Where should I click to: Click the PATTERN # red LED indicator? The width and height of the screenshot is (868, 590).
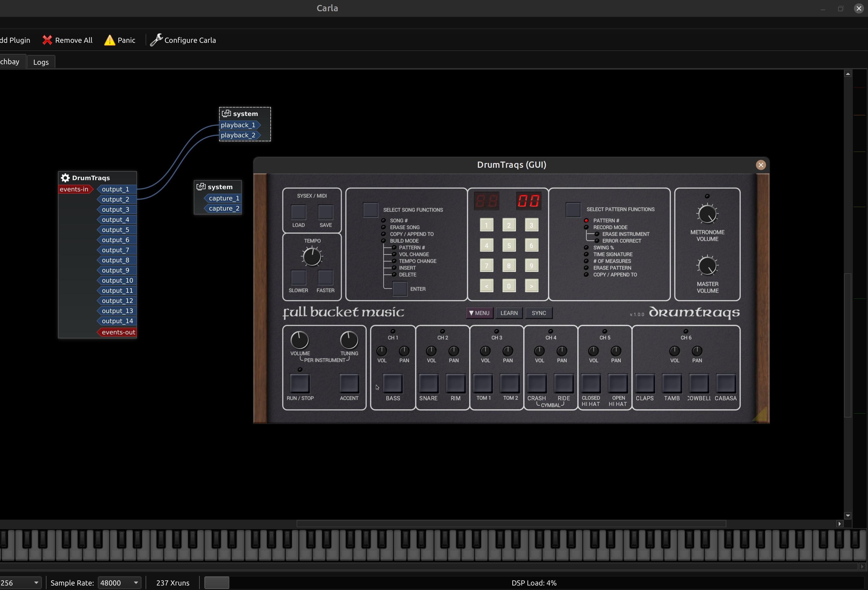point(586,221)
